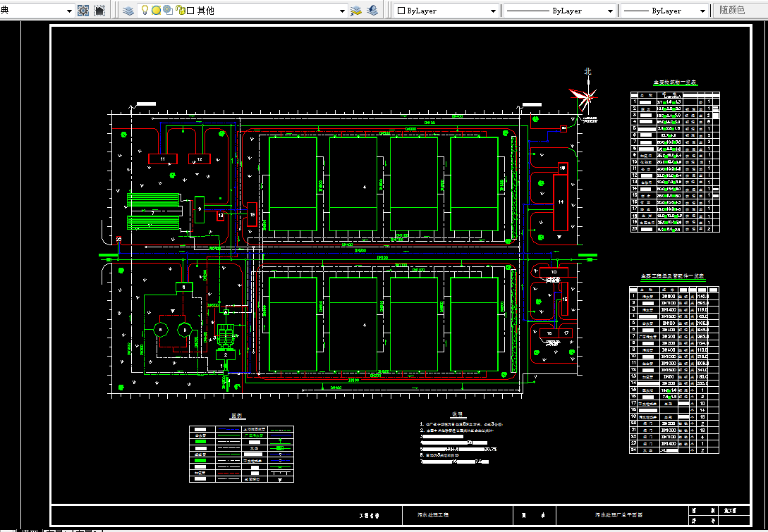
Task: Open the Workspace Settings gear
Action: click(x=83, y=11)
